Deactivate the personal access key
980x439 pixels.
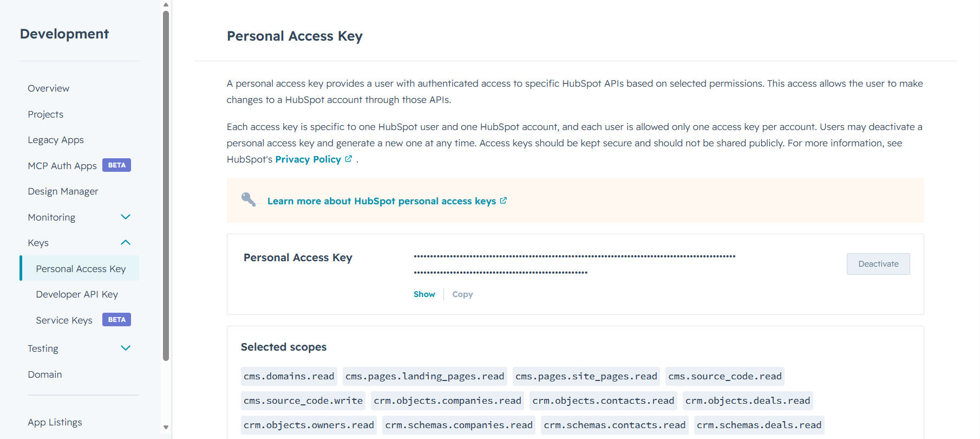(x=878, y=264)
